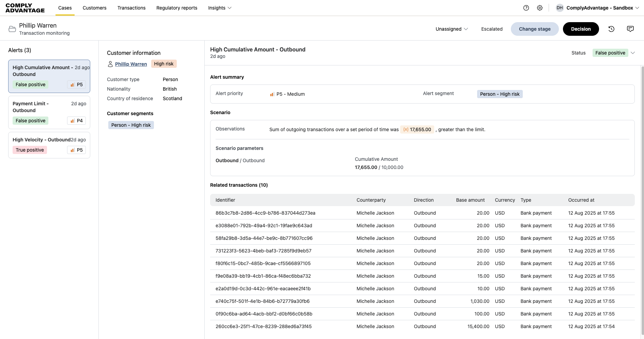This screenshot has height=339, width=644.
Task: Click the DH user avatar
Action: [x=560, y=8]
